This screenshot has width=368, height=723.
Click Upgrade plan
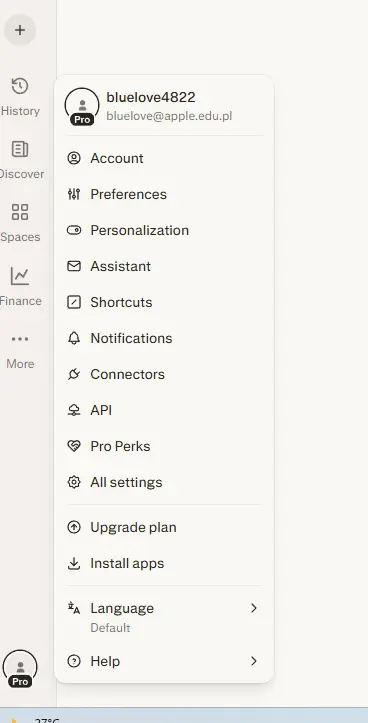click(x=164, y=527)
